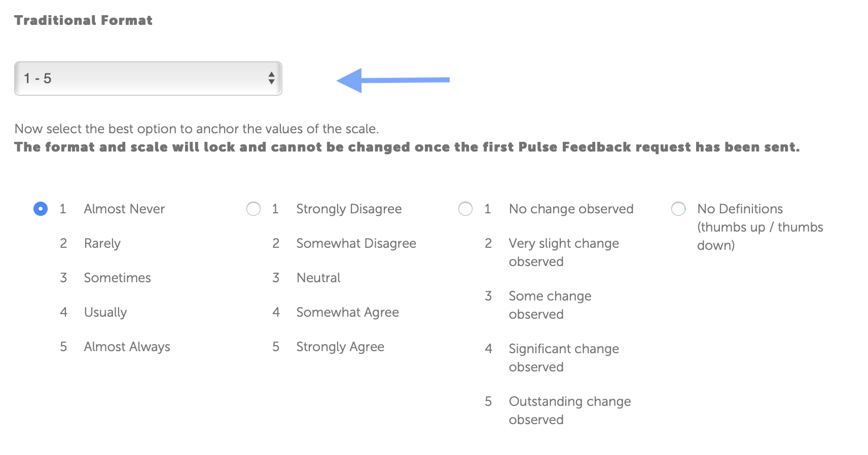Click the Neutral scale label
868x455 pixels.
318,278
